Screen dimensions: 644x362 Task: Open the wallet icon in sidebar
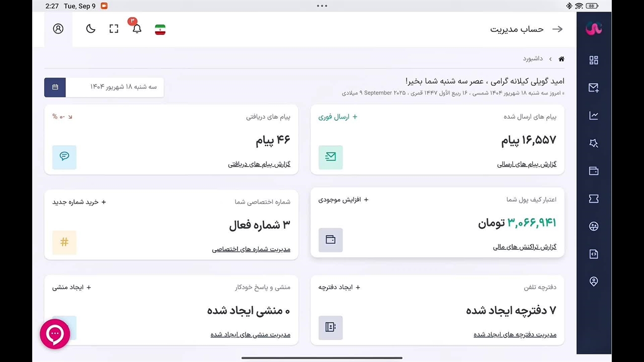coord(594,171)
